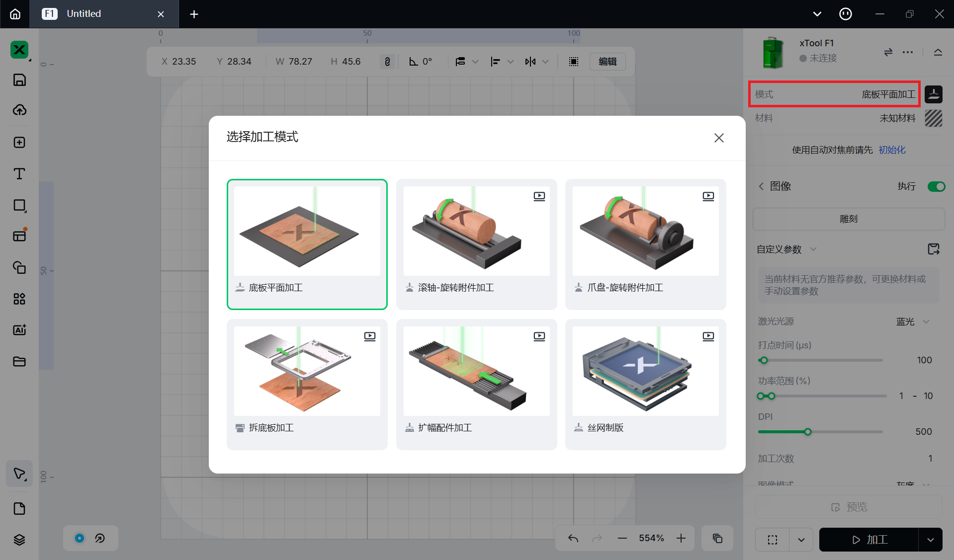Open the AI image tool
Image resolution: width=954 pixels, height=560 pixels.
19,330
